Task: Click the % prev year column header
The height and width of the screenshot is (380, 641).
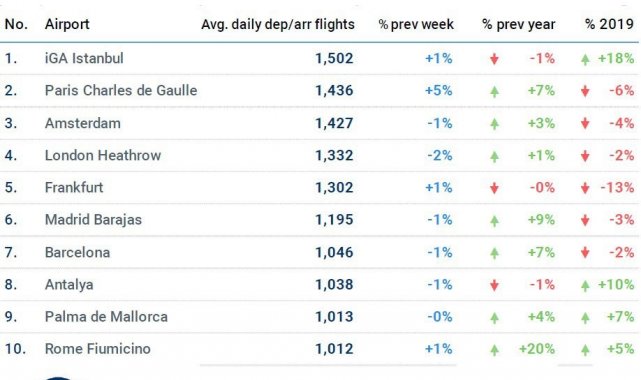Action: (x=518, y=25)
